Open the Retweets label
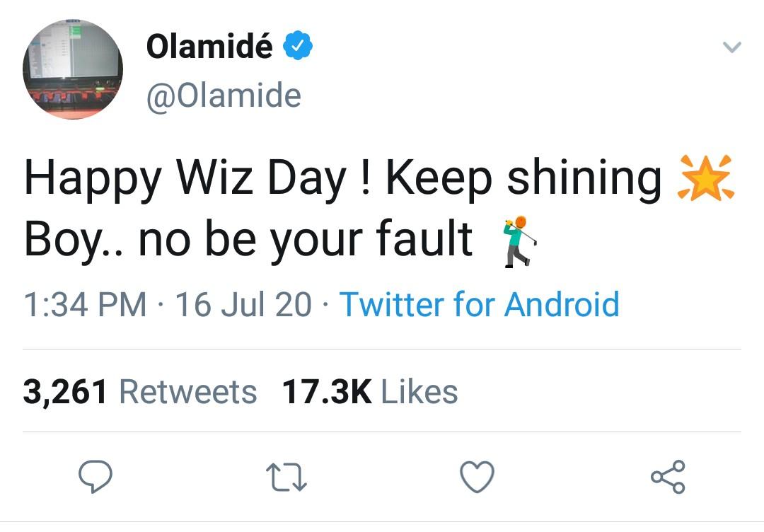This screenshot has height=532, width=764. [188, 392]
